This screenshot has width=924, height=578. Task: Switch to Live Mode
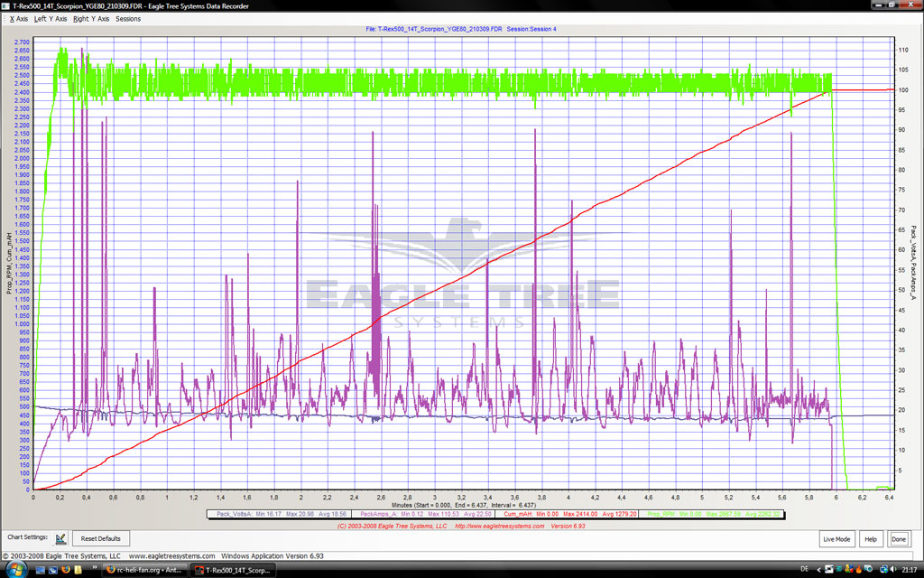click(x=836, y=539)
